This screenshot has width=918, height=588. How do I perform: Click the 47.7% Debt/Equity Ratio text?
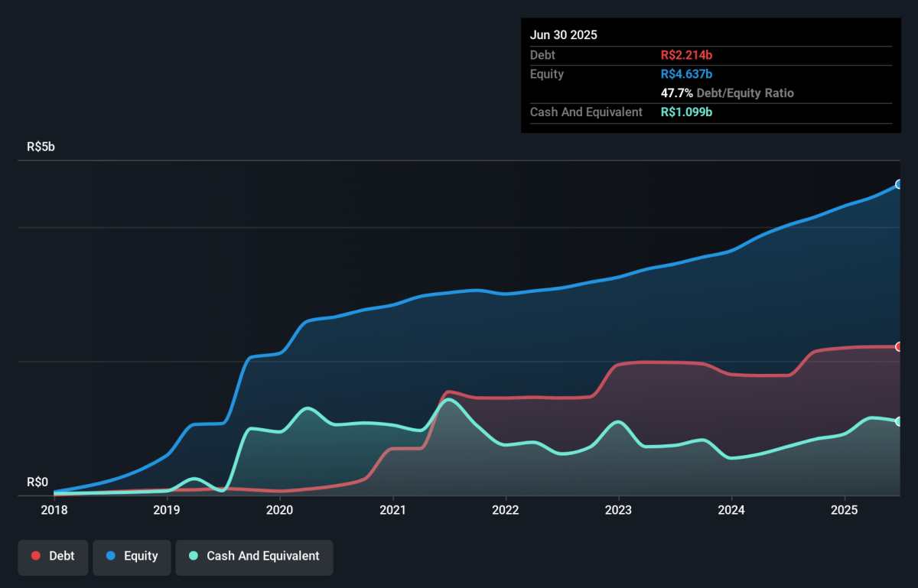point(728,93)
